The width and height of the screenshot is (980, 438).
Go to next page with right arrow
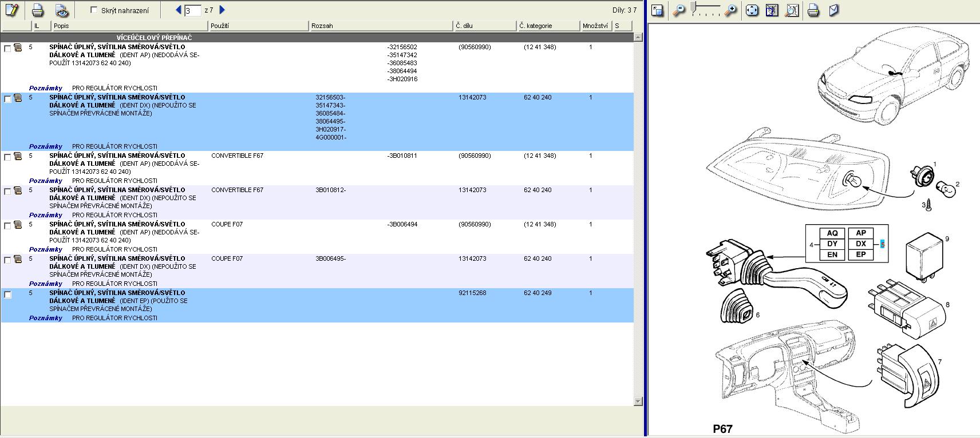(x=222, y=10)
